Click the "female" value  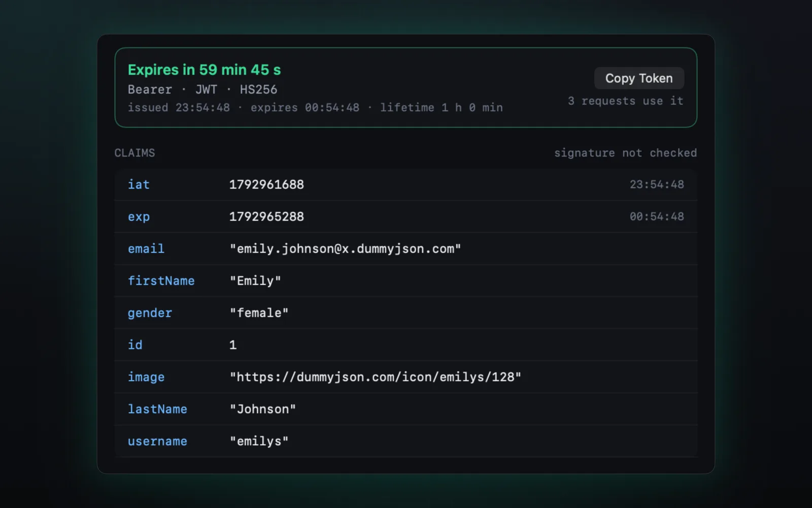[259, 312]
